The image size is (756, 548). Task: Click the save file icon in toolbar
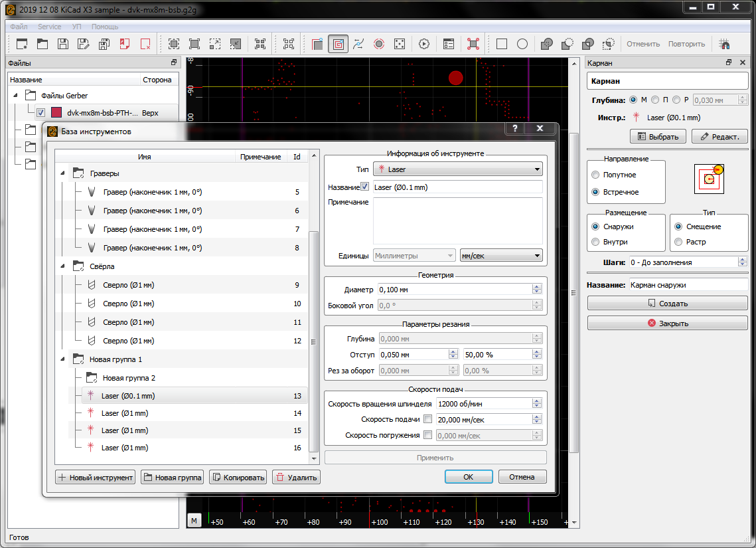click(x=62, y=44)
